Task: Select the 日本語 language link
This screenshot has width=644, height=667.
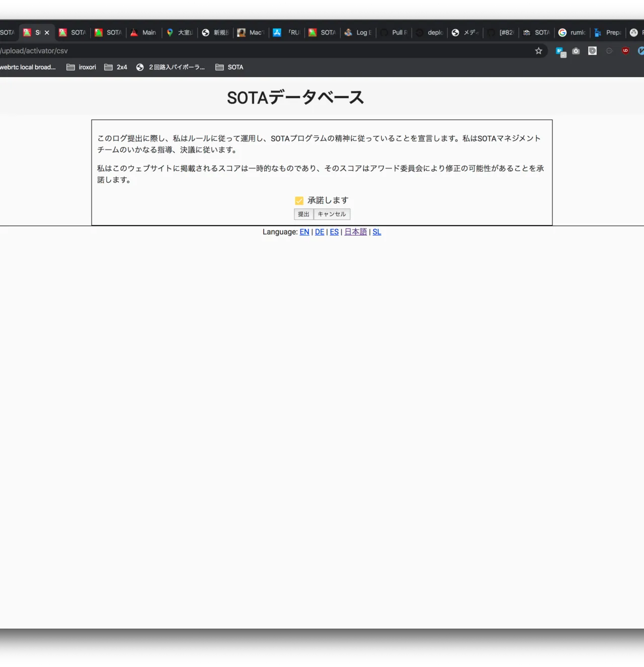Action: (x=355, y=232)
